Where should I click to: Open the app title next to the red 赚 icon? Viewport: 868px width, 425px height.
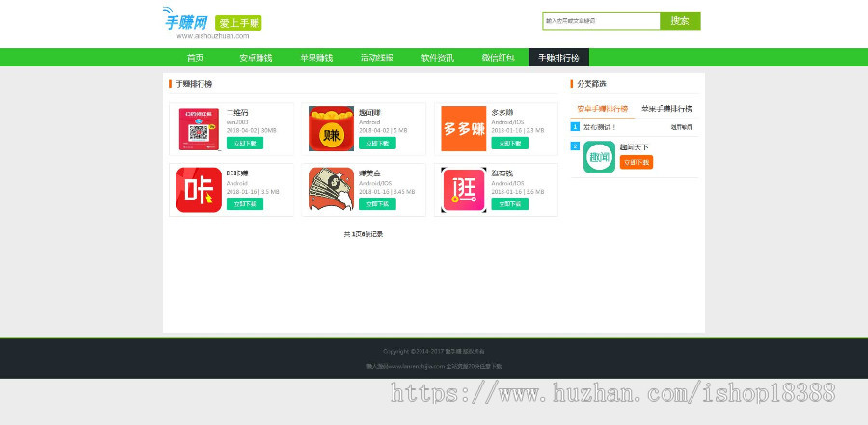(x=369, y=113)
